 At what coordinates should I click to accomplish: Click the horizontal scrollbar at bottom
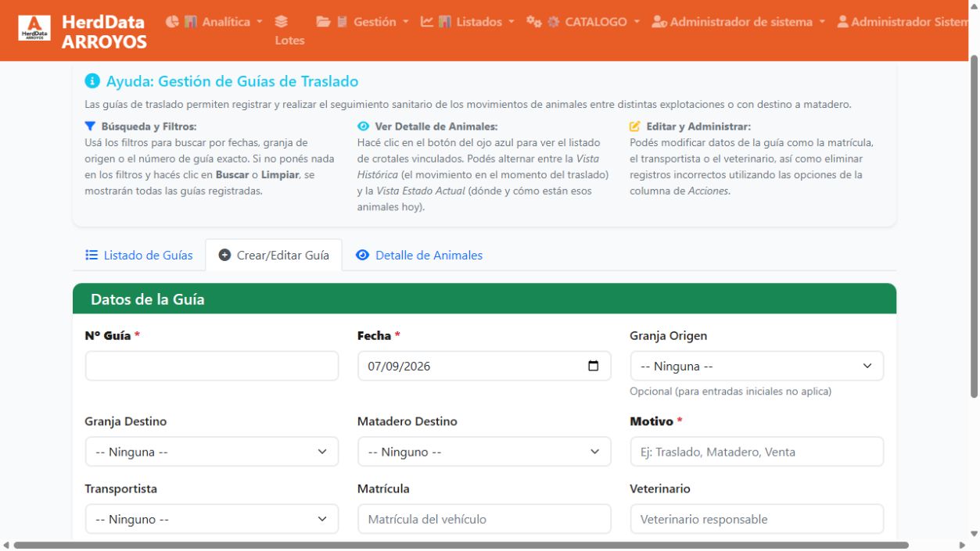pos(461,545)
